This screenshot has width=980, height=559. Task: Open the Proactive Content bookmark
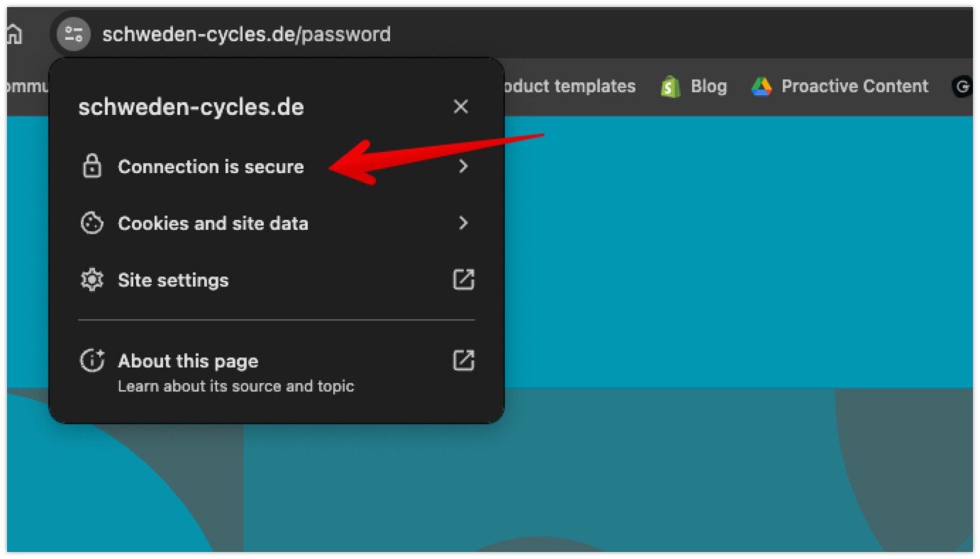(840, 87)
